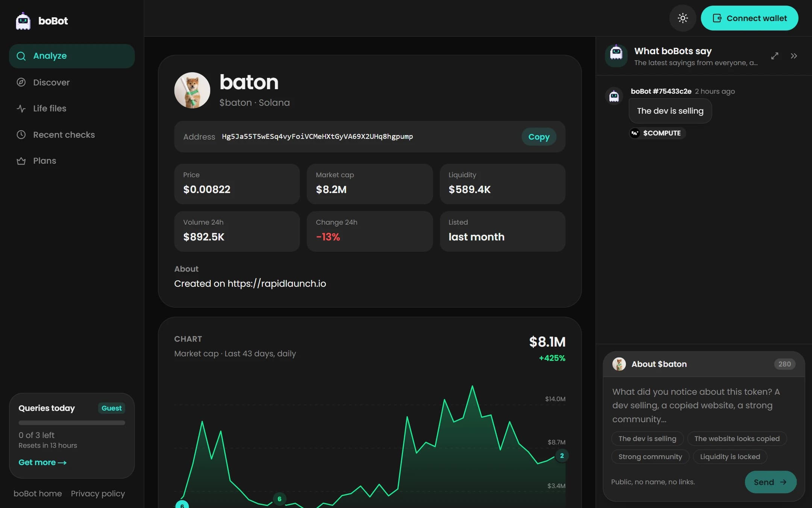The height and width of the screenshot is (508, 812).
Task: Open the boBot home link
Action: tap(38, 493)
